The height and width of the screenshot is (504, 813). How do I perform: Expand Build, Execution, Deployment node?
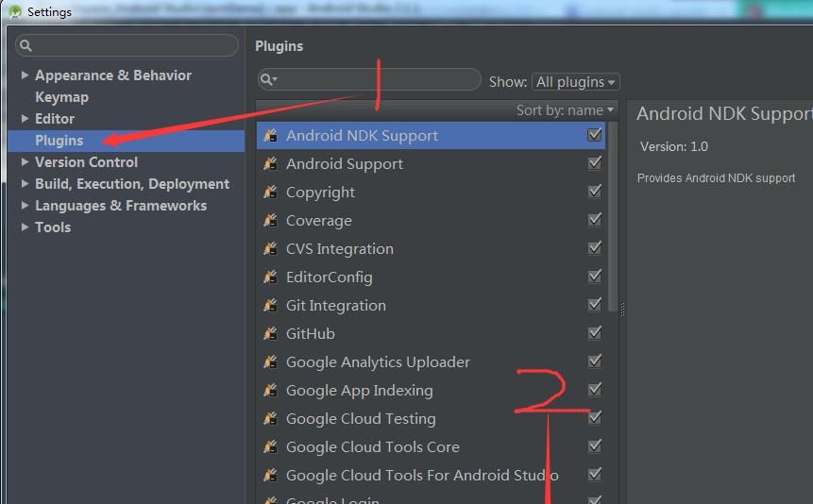click(x=25, y=183)
